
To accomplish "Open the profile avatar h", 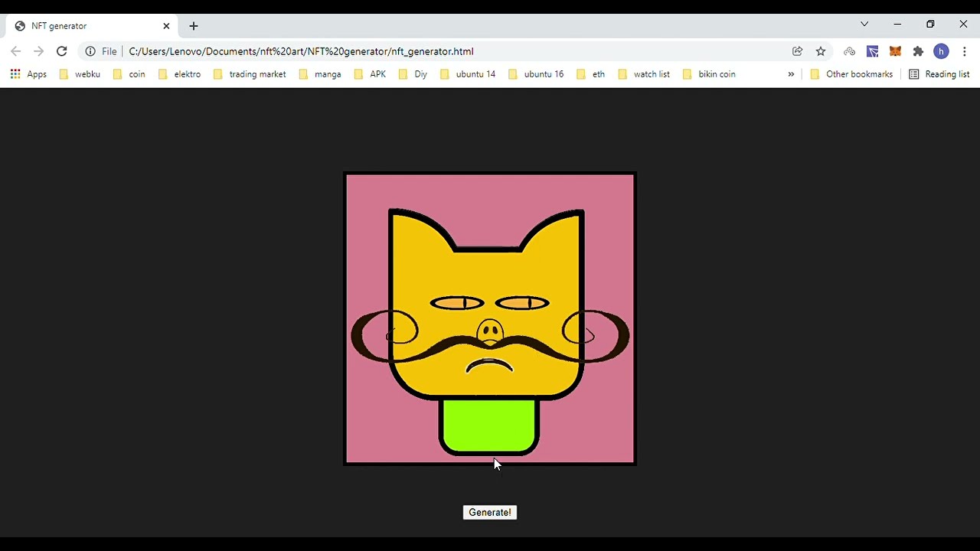I will [x=942, y=51].
